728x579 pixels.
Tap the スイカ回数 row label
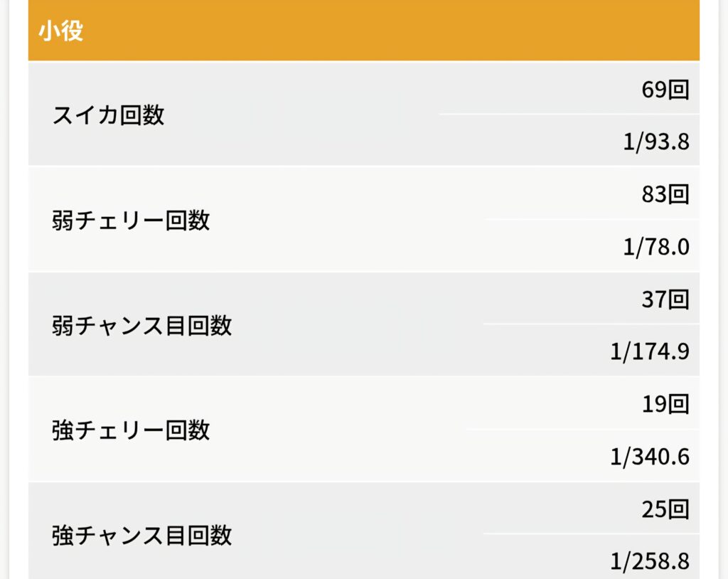(x=109, y=115)
